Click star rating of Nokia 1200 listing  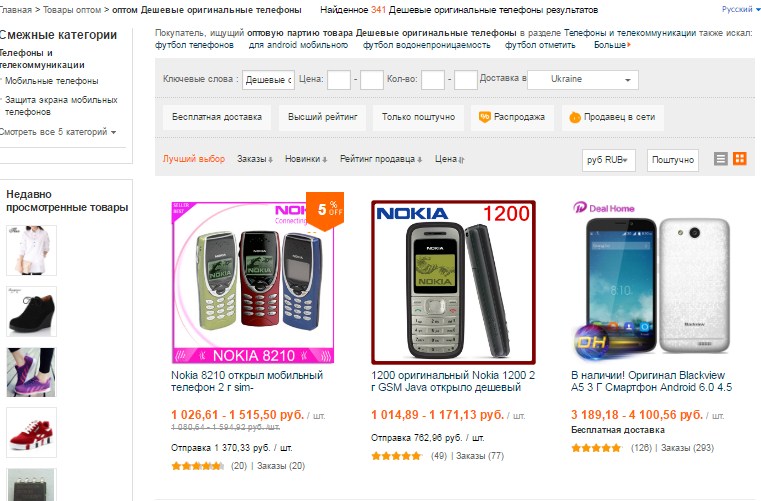[396, 456]
